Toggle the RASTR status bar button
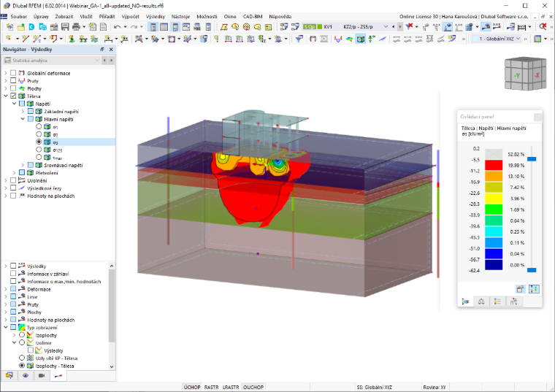This screenshot has height=392, width=555. 211,387
